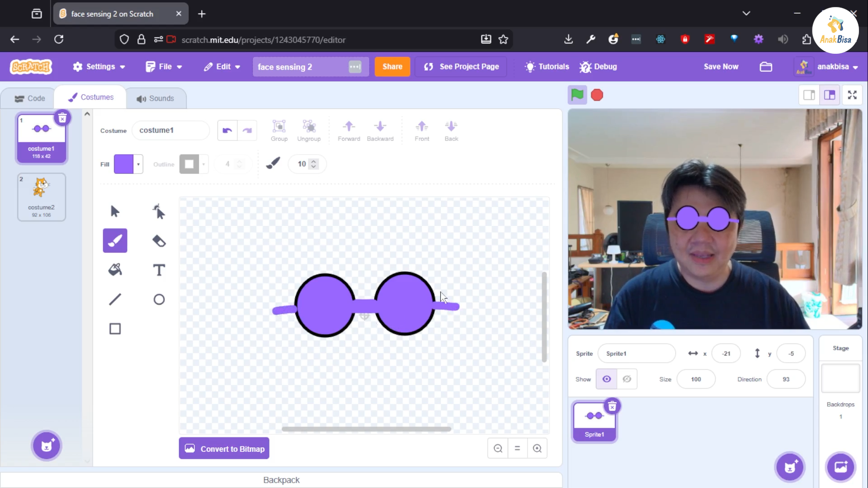Select the Fill bucket tool
The height and width of the screenshot is (488, 868).
pyautogui.click(x=115, y=270)
